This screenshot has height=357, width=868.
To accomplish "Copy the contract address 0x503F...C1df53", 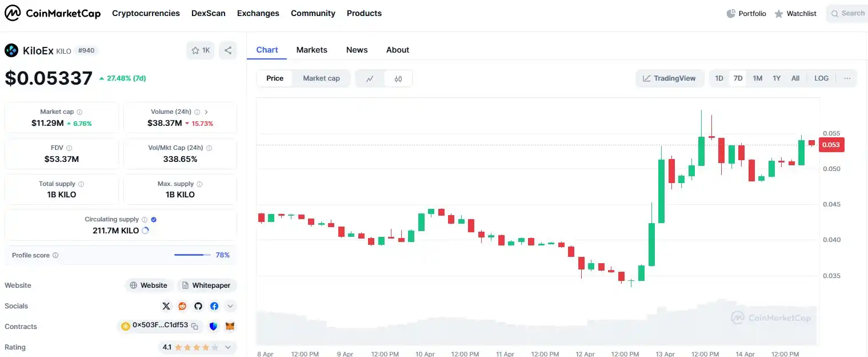I will (195, 326).
